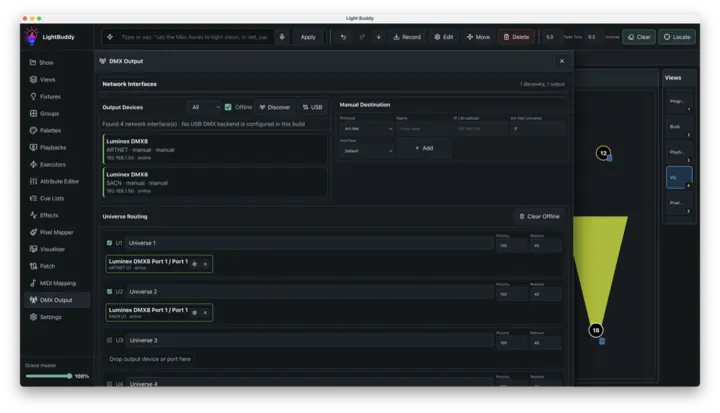Toggle the Offline checkbox
The height and width of the screenshot is (413, 720).
click(228, 107)
